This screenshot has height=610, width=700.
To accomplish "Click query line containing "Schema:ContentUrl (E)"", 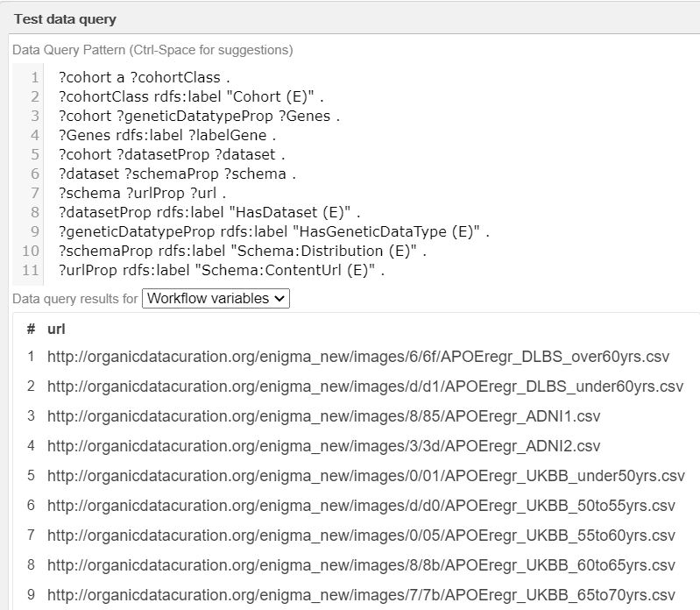I will coord(222,270).
